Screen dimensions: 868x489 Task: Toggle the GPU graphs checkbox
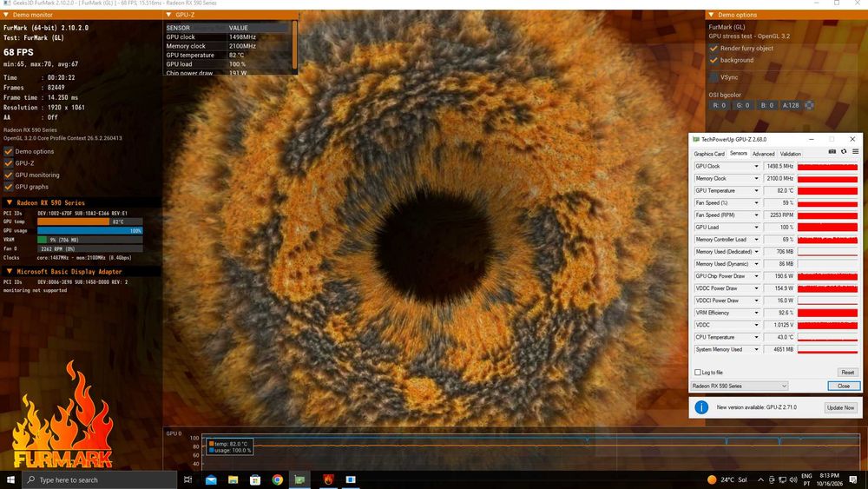click(9, 187)
